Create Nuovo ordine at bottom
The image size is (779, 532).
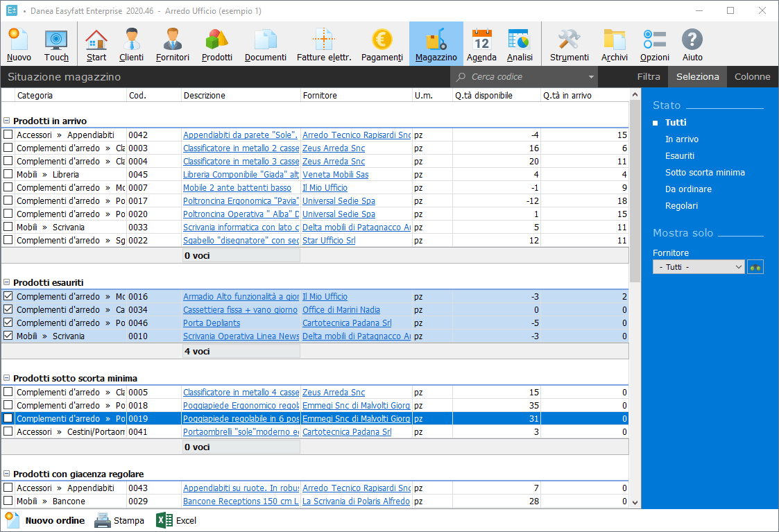44,520
